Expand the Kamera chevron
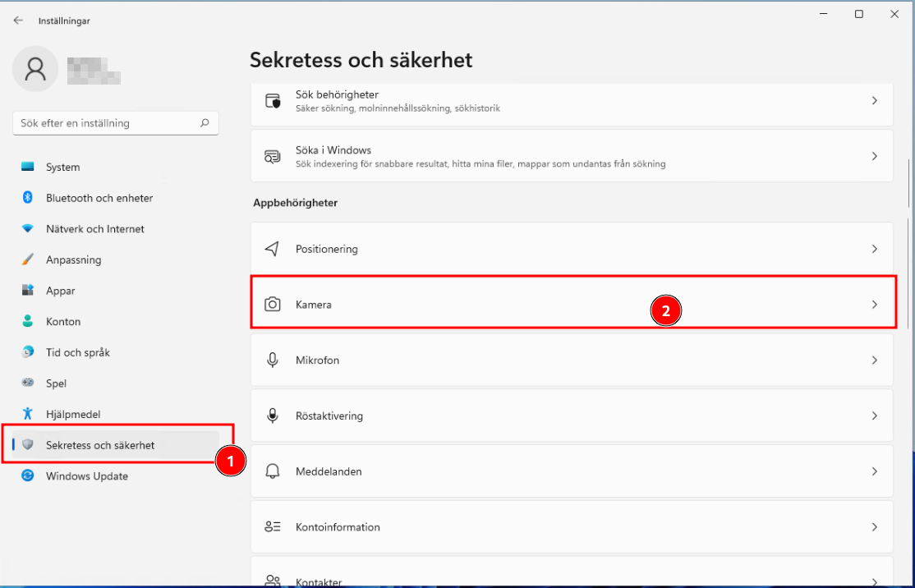The image size is (915, 588). [874, 305]
